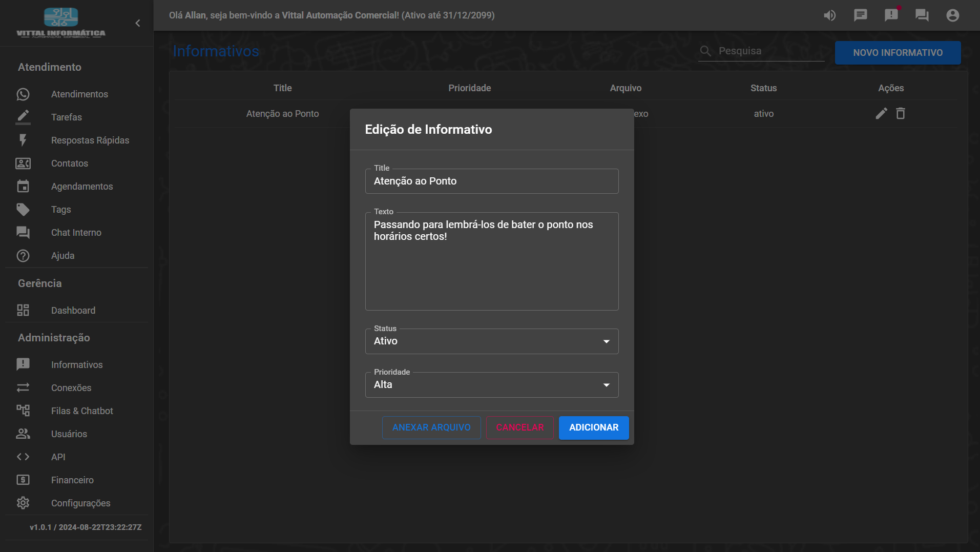Click the calendar icon beside Agendamentos
Screen dimensions: 980x552
(x=23, y=187)
